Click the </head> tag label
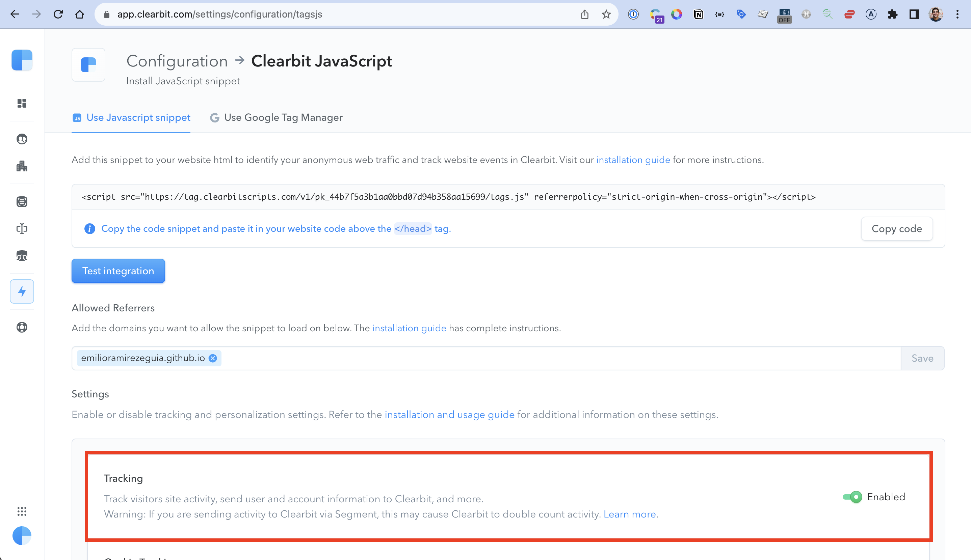This screenshot has height=560, width=971. [413, 228]
